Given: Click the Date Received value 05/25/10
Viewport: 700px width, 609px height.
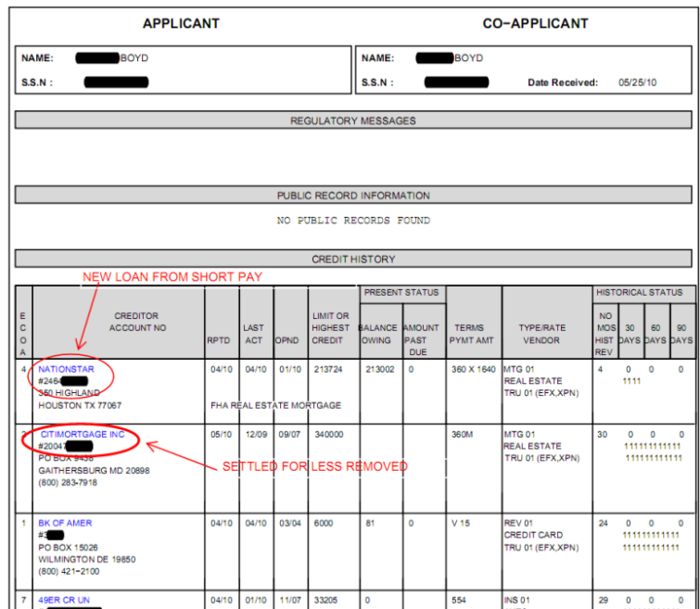Looking at the screenshot, I should tap(637, 82).
